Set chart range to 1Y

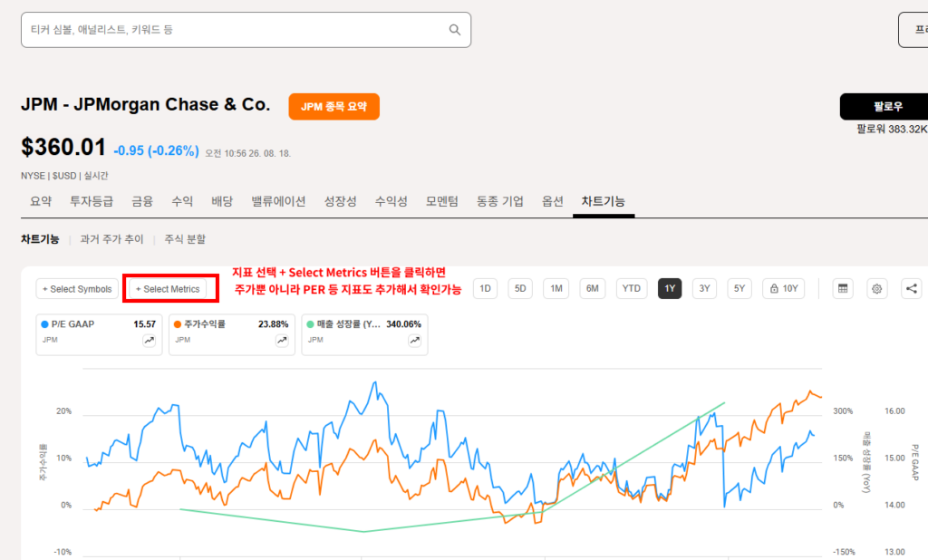670,288
